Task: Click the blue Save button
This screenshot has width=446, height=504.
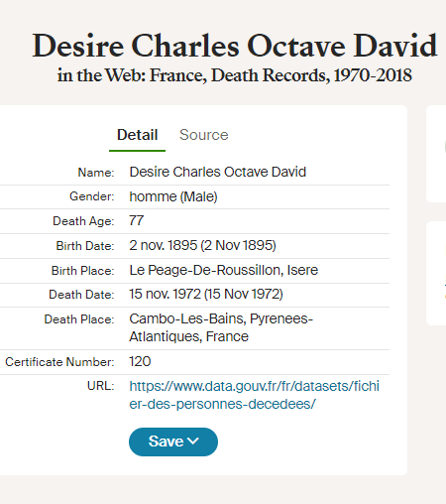Action: [173, 441]
